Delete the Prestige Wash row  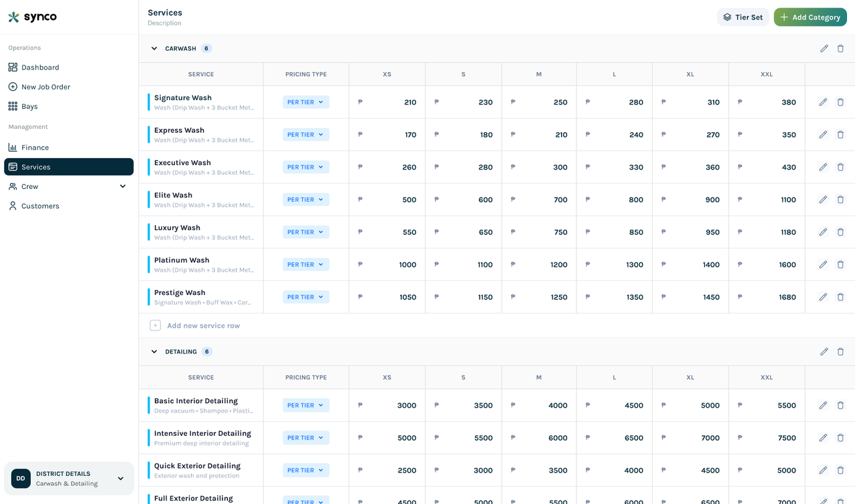pos(840,297)
